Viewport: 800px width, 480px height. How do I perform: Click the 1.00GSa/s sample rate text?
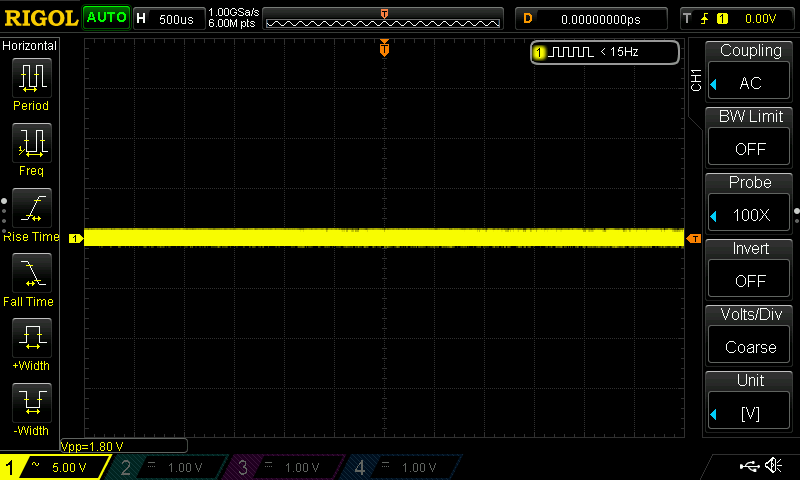click(234, 12)
